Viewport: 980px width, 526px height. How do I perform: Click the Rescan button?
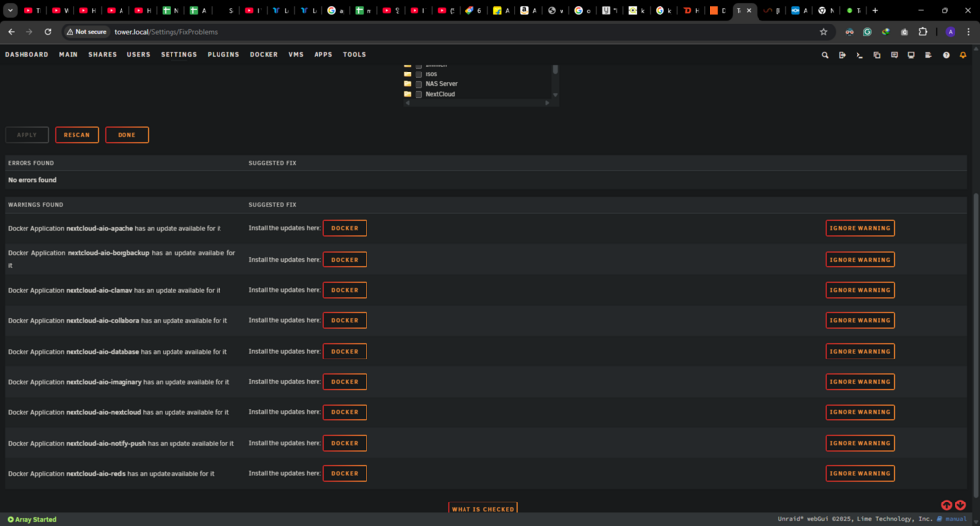click(x=76, y=135)
